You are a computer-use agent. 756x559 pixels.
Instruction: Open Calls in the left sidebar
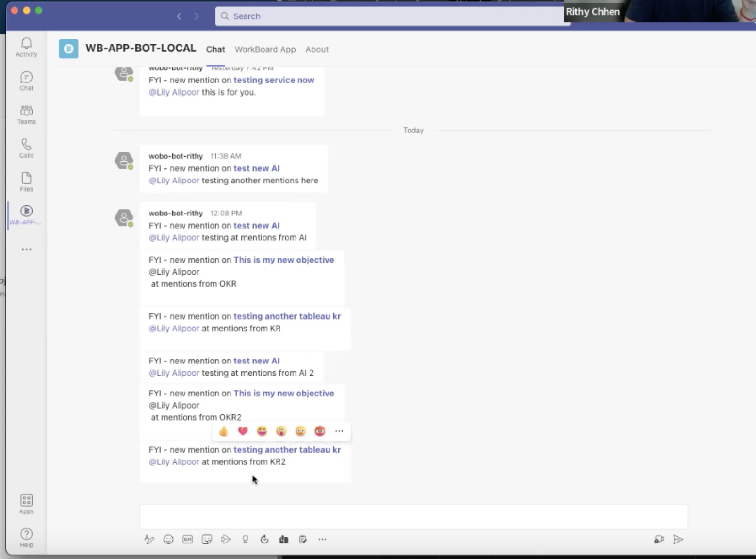coord(26,148)
